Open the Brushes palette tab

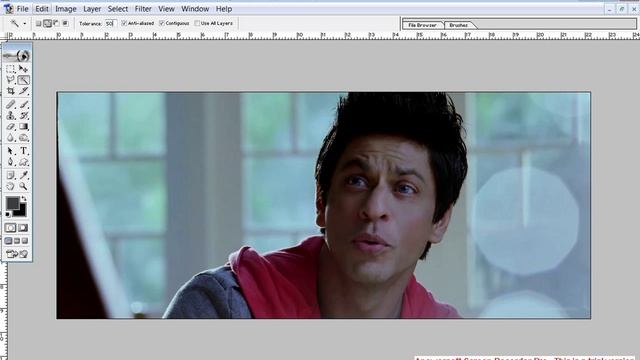pos(459,25)
